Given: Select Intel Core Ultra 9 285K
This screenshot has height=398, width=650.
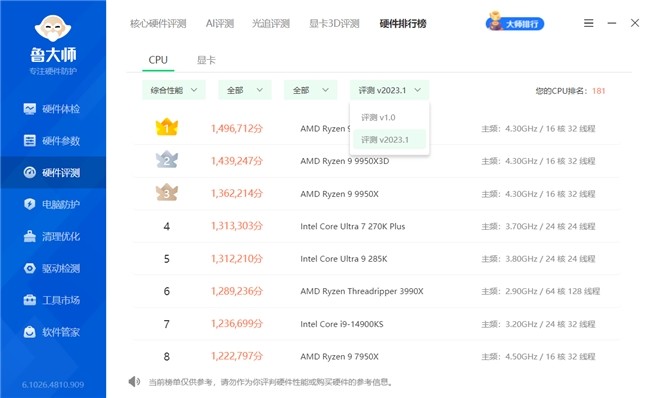Looking at the screenshot, I should tap(344, 259).
